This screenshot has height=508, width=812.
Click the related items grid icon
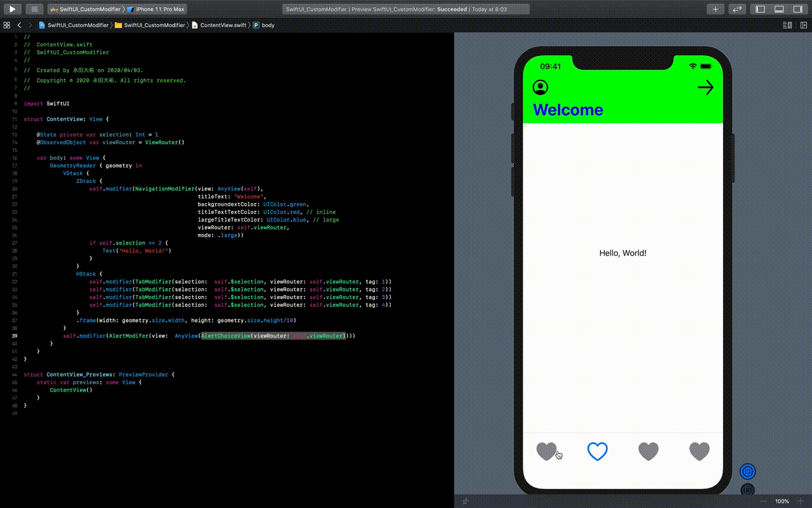[7, 25]
